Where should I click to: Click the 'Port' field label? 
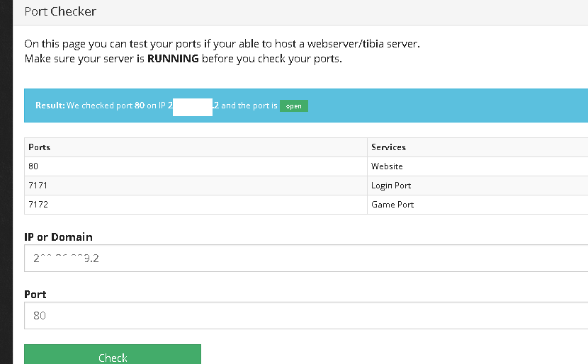tap(35, 295)
